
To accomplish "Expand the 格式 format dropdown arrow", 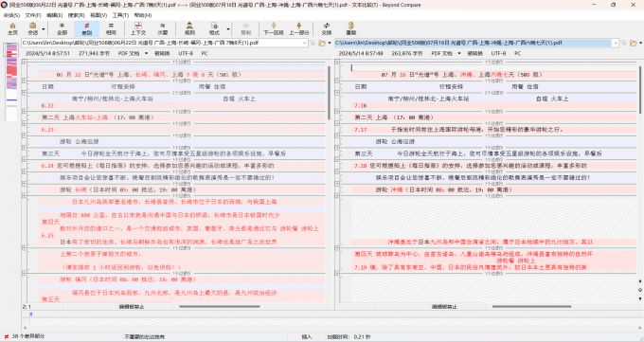I will point(228,28).
